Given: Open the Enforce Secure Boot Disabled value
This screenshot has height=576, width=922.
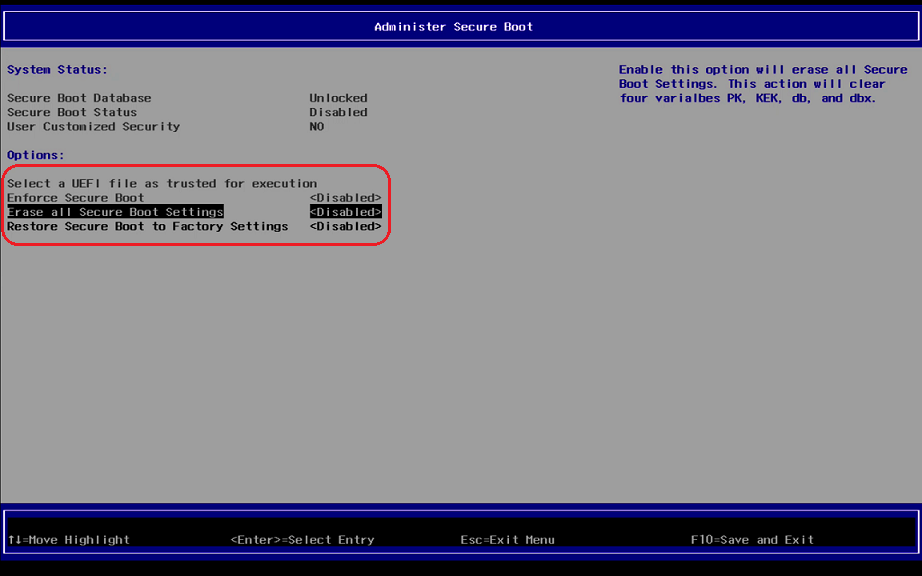Looking at the screenshot, I should pyautogui.click(x=345, y=198).
